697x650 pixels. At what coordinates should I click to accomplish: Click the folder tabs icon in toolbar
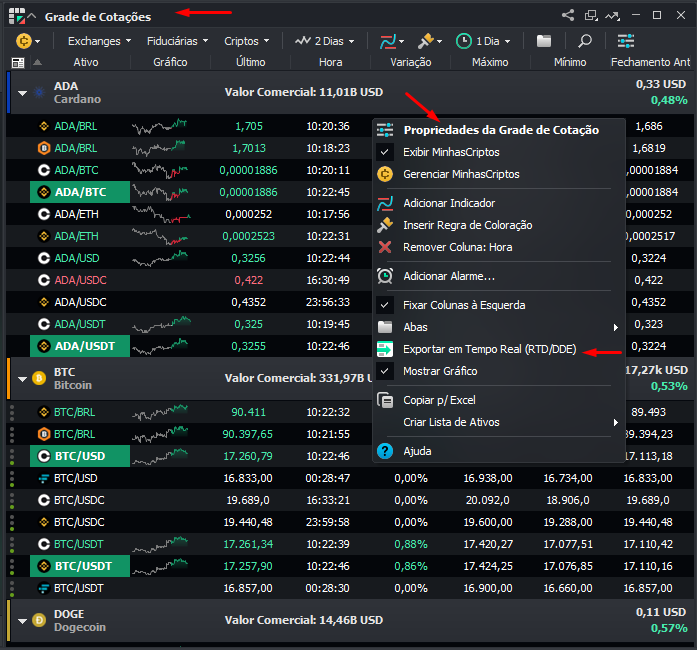point(544,41)
